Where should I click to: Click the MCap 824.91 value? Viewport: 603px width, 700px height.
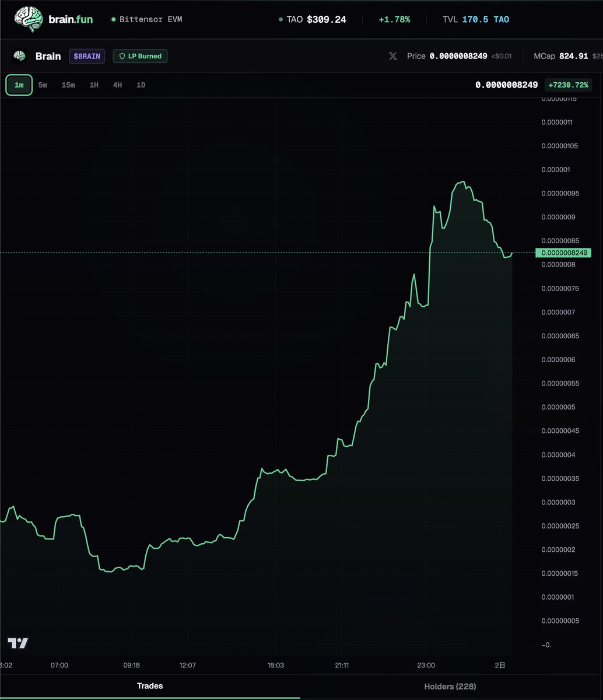click(x=574, y=57)
